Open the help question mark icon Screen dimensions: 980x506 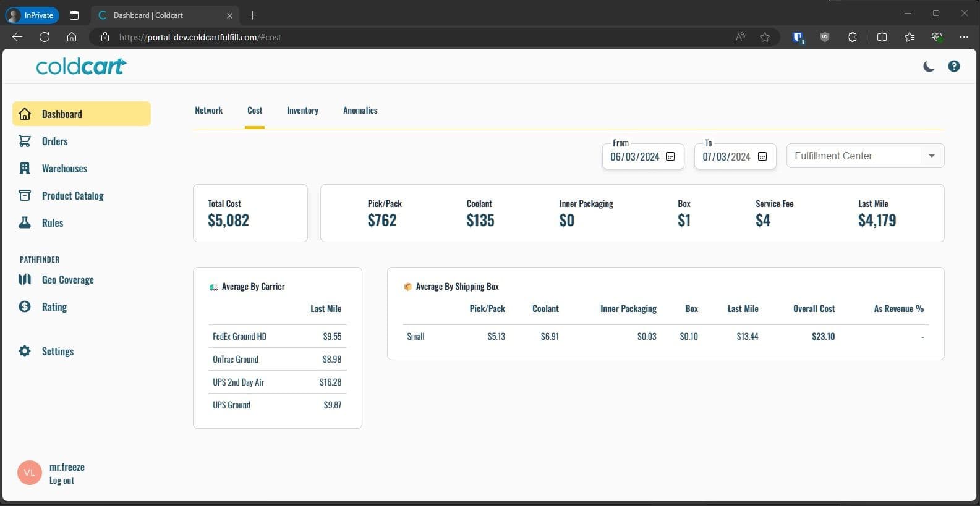[x=954, y=66]
